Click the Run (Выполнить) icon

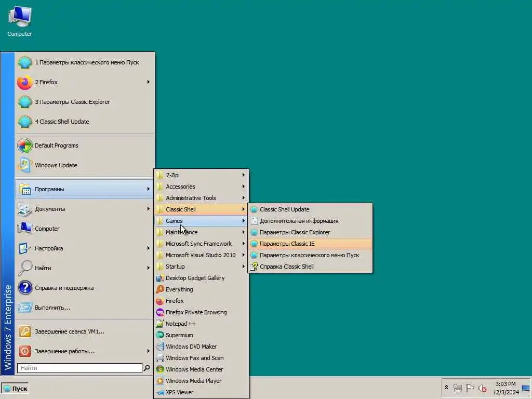25,308
